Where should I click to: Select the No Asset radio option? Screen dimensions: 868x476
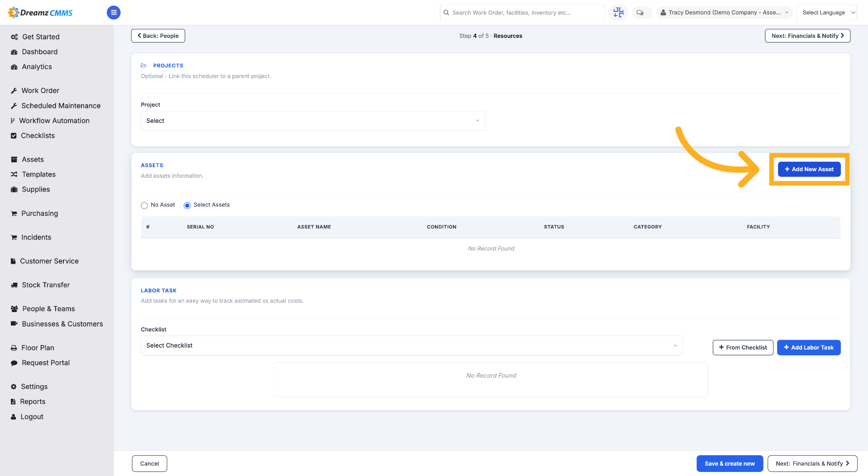[144, 205]
